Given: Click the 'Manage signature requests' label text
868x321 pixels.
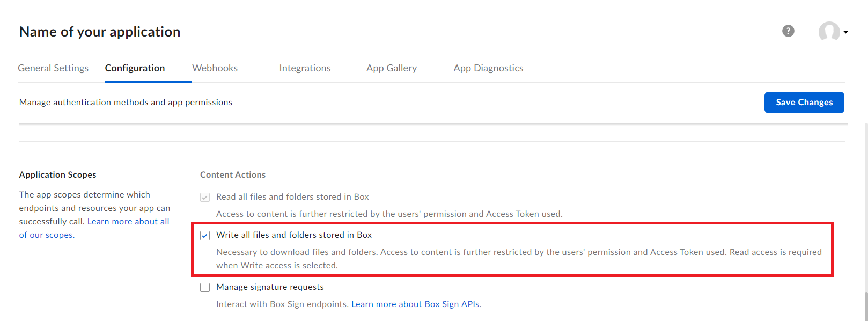Looking at the screenshot, I should point(270,287).
